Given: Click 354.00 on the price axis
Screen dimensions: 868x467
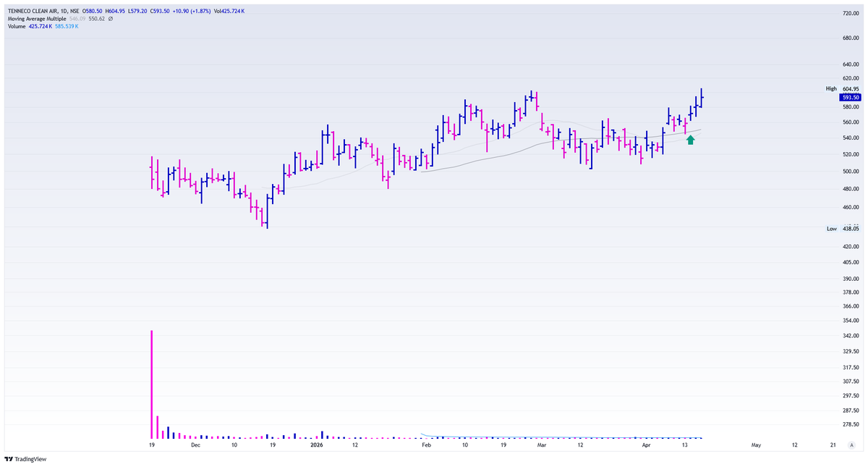Looking at the screenshot, I should tap(850, 320).
